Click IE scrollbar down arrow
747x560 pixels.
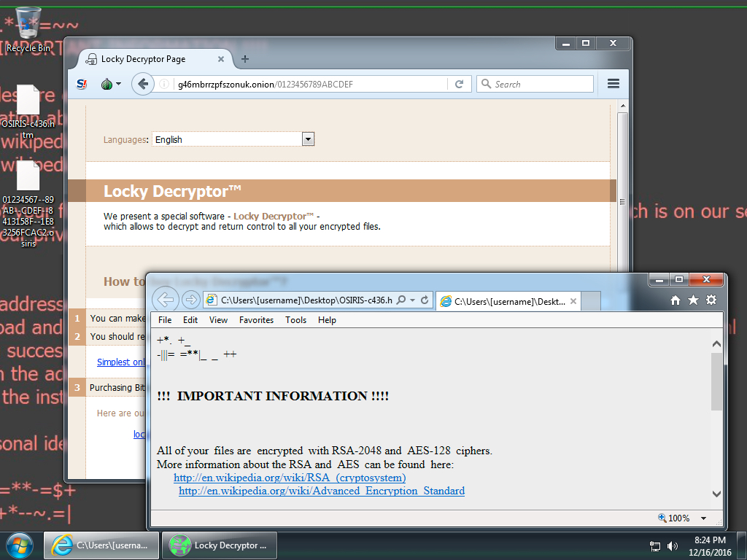click(716, 494)
